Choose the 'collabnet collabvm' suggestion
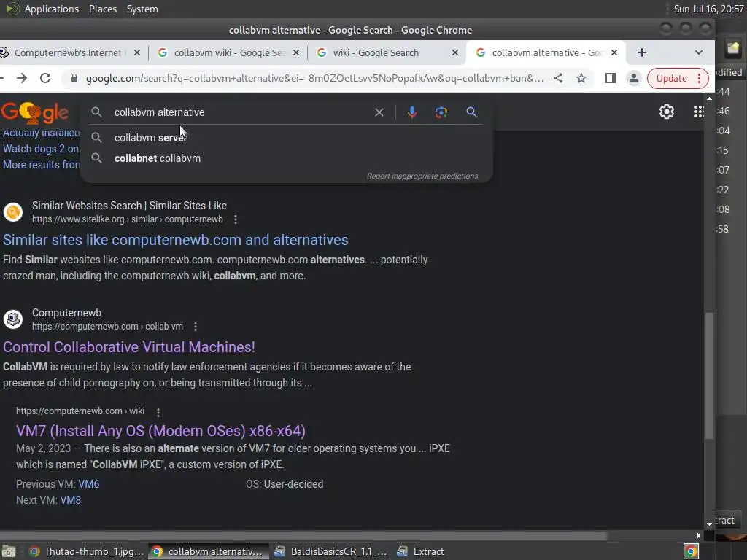 pos(286,158)
